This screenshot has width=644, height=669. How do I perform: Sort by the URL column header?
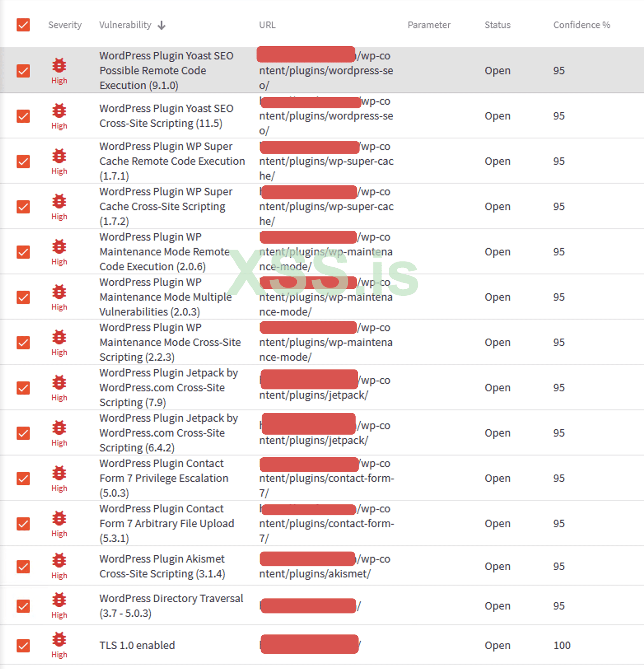coord(267,25)
